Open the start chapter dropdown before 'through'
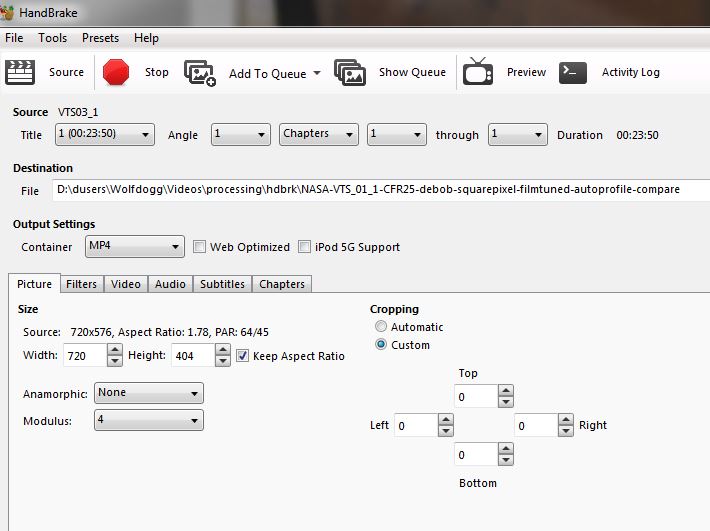710x531 pixels. tap(397, 134)
